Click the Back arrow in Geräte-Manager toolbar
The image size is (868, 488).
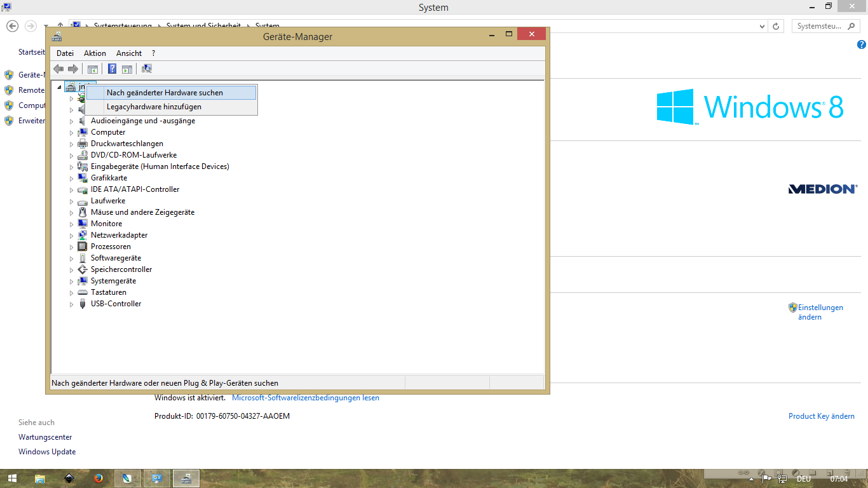pos(58,69)
